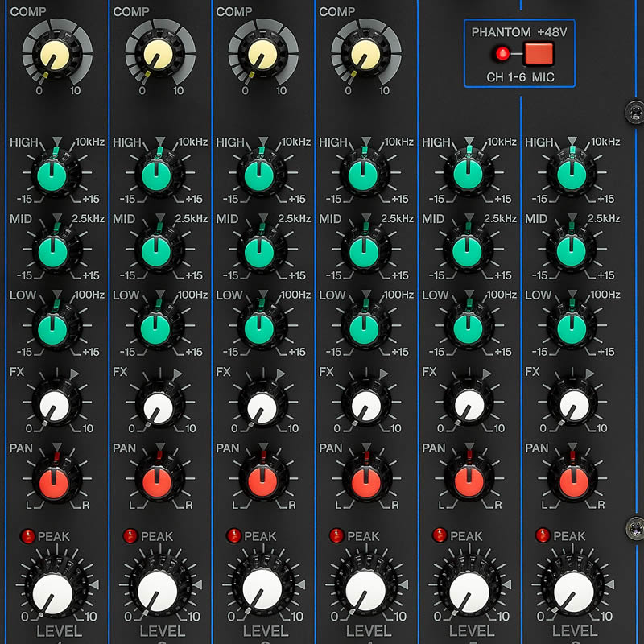
Task: Click the CH 1-6 MIC label
Action: (520, 76)
